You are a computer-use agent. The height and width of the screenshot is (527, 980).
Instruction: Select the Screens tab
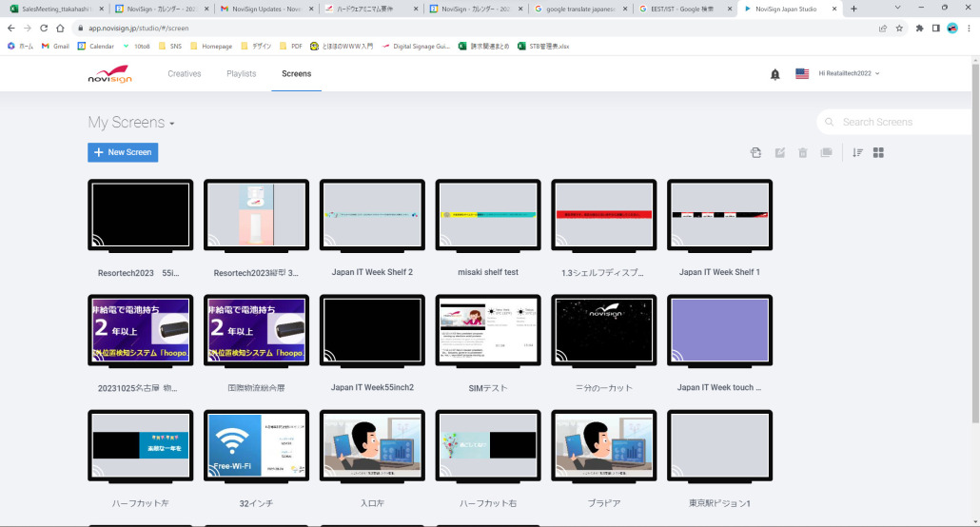[x=296, y=74]
